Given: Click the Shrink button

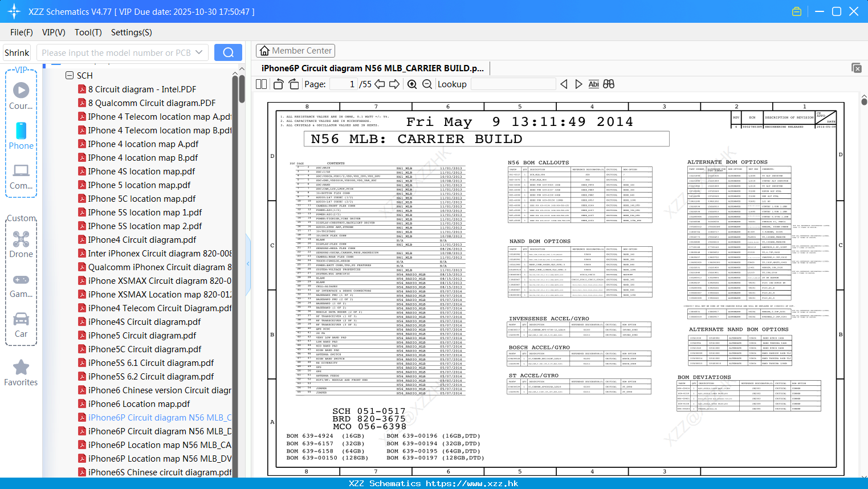Looking at the screenshot, I should pos(17,52).
